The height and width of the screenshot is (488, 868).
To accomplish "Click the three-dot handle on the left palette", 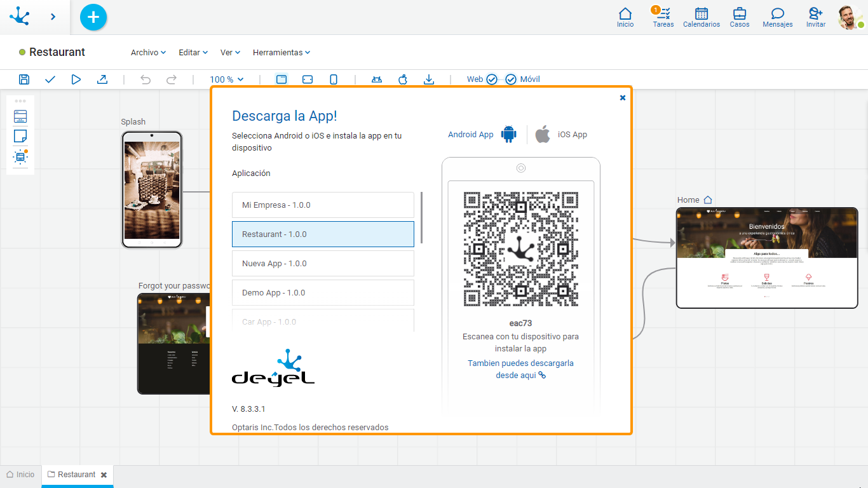I will point(20,101).
